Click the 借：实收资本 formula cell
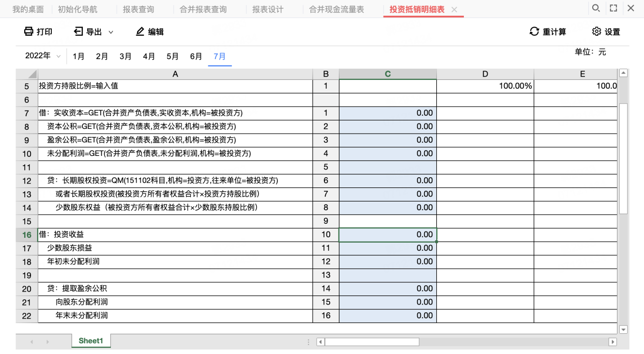The image size is (644, 354). [175, 113]
